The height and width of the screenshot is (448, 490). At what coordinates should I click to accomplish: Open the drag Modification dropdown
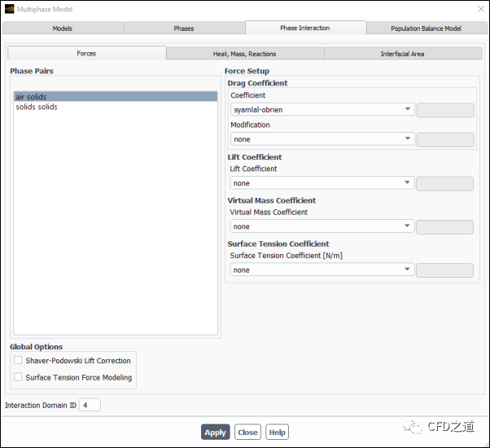(322, 138)
